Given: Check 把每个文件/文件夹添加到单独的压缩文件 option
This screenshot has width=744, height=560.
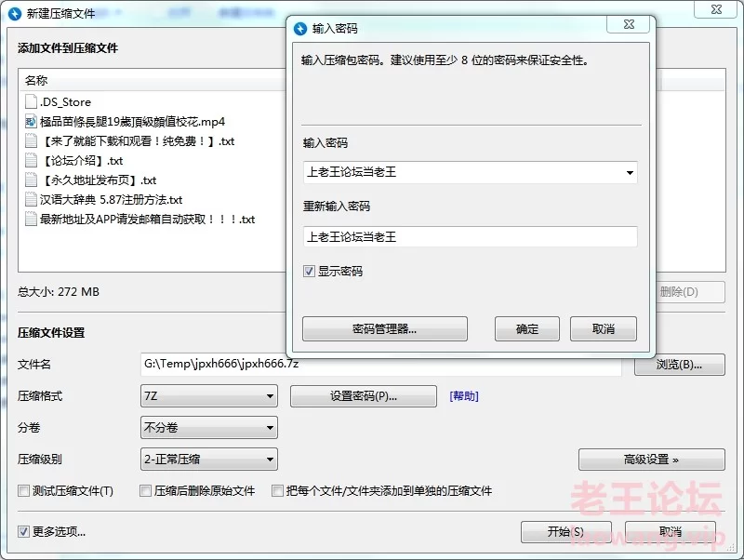Looking at the screenshot, I should pos(277,490).
